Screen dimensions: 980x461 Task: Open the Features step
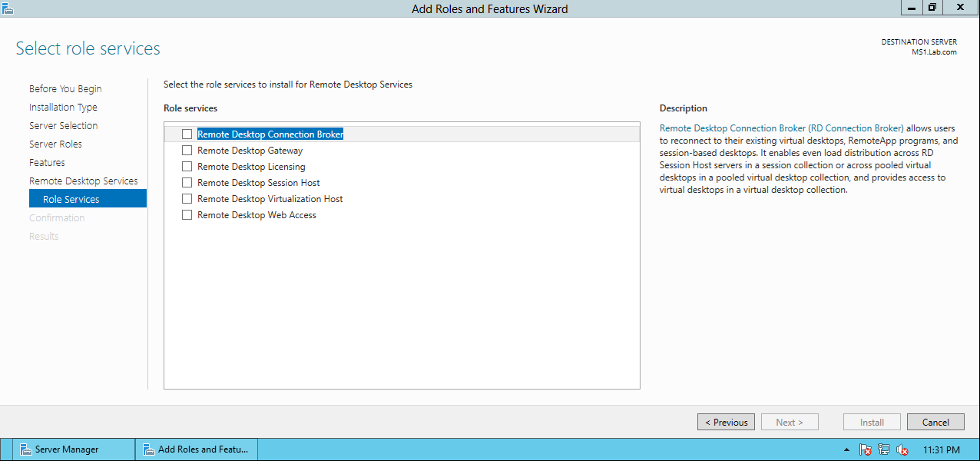point(47,162)
